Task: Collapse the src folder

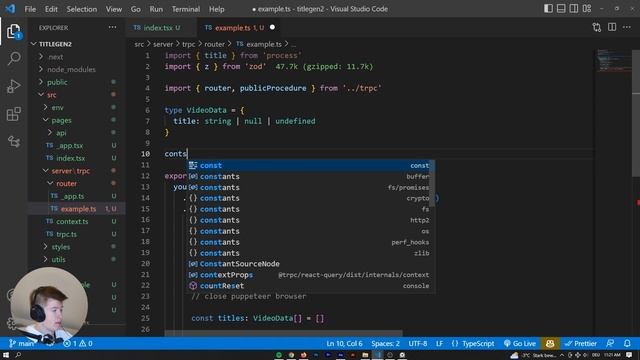Action: 51,95
